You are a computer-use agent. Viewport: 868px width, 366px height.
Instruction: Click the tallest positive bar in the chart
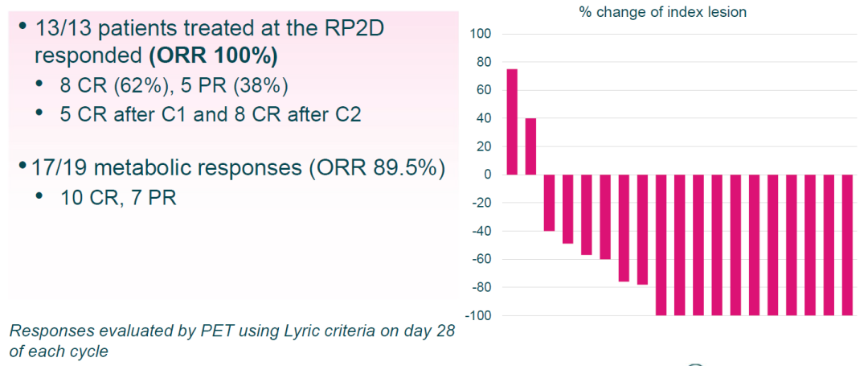point(512,122)
